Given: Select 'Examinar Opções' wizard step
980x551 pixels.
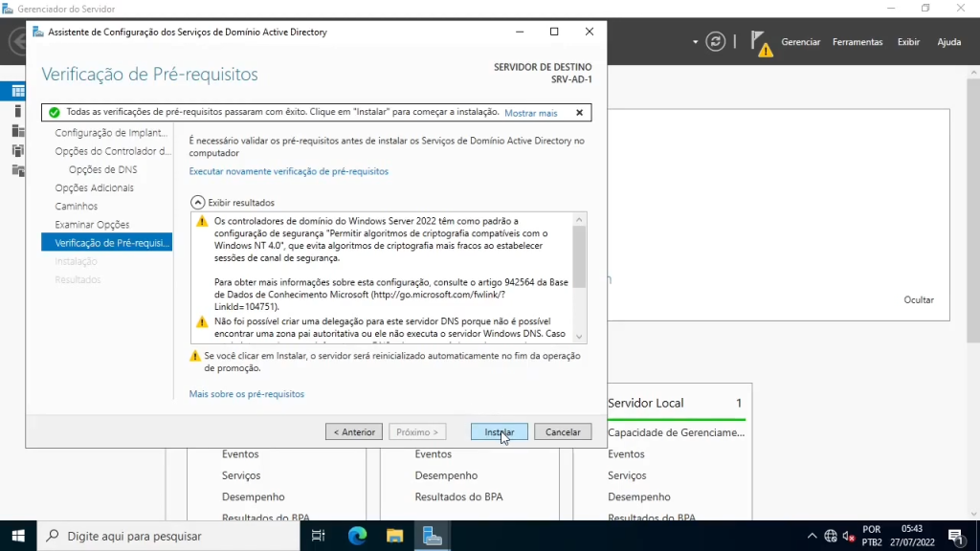Looking at the screenshot, I should click(92, 224).
